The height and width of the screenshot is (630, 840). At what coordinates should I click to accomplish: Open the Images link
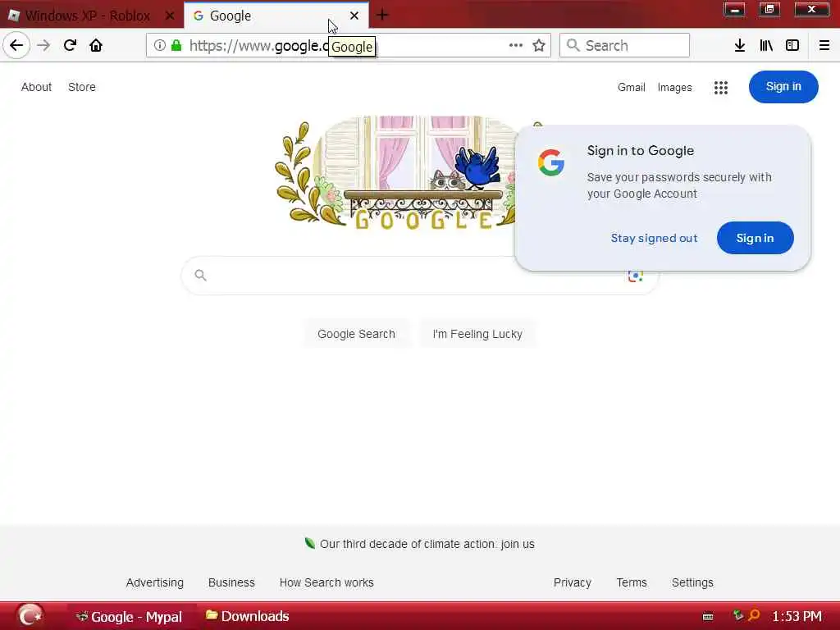(674, 87)
